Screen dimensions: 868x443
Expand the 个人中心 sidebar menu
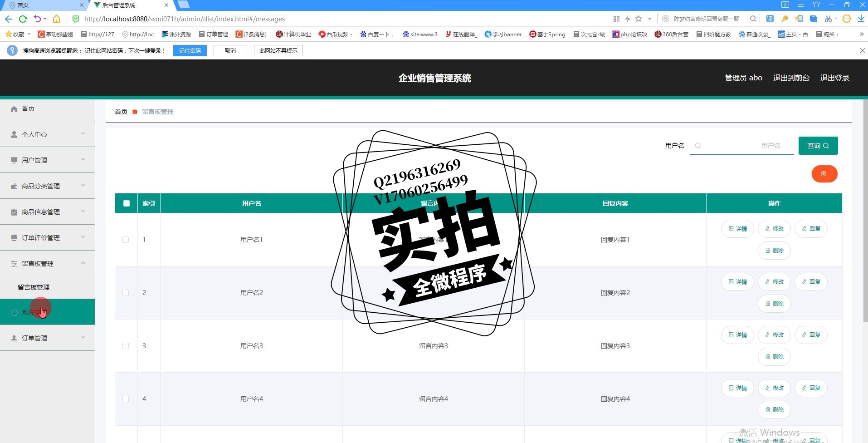coord(47,134)
